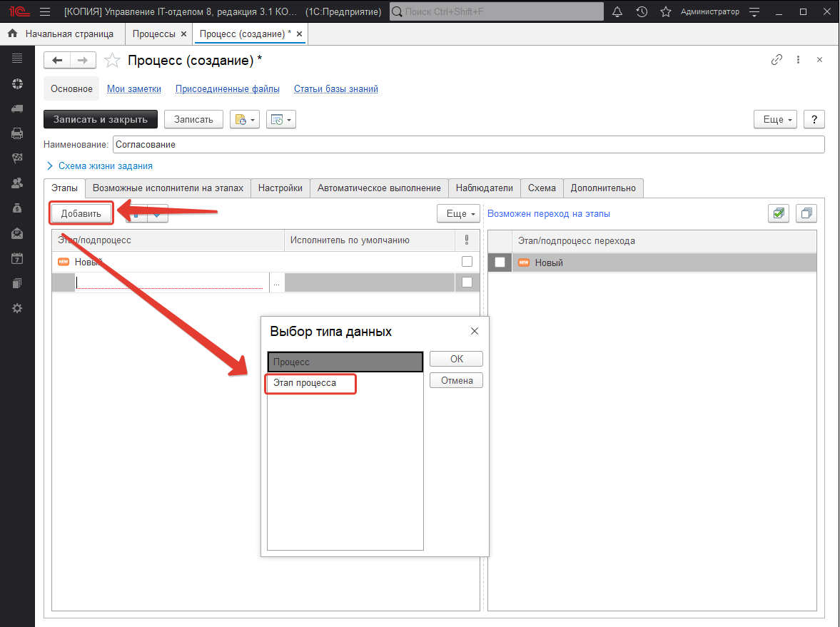The image size is (840, 627).
Task: Switch to the Настройки tab
Action: (x=280, y=188)
